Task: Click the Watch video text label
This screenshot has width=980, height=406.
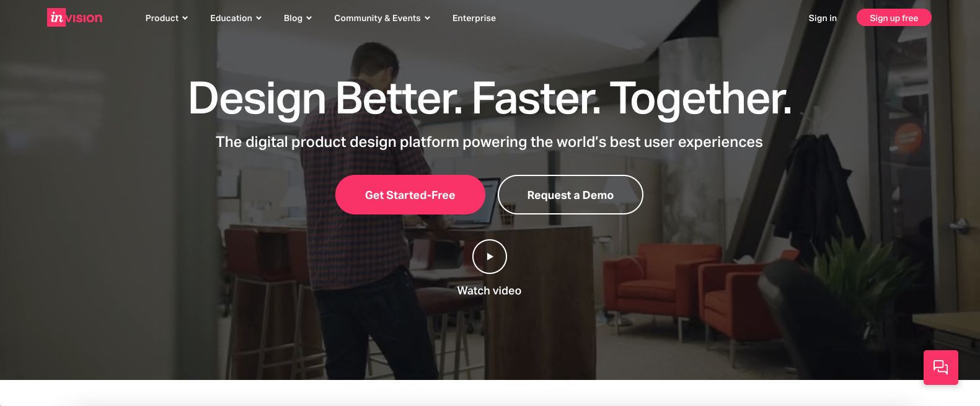Action: [489, 291]
